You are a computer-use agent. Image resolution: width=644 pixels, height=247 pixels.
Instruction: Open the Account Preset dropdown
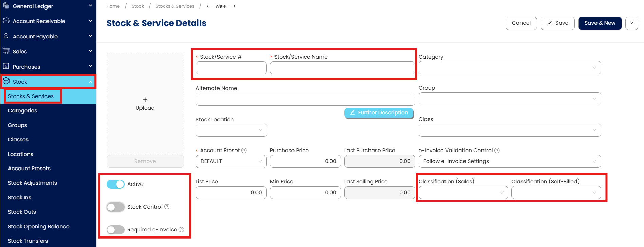tap(231, 161)
